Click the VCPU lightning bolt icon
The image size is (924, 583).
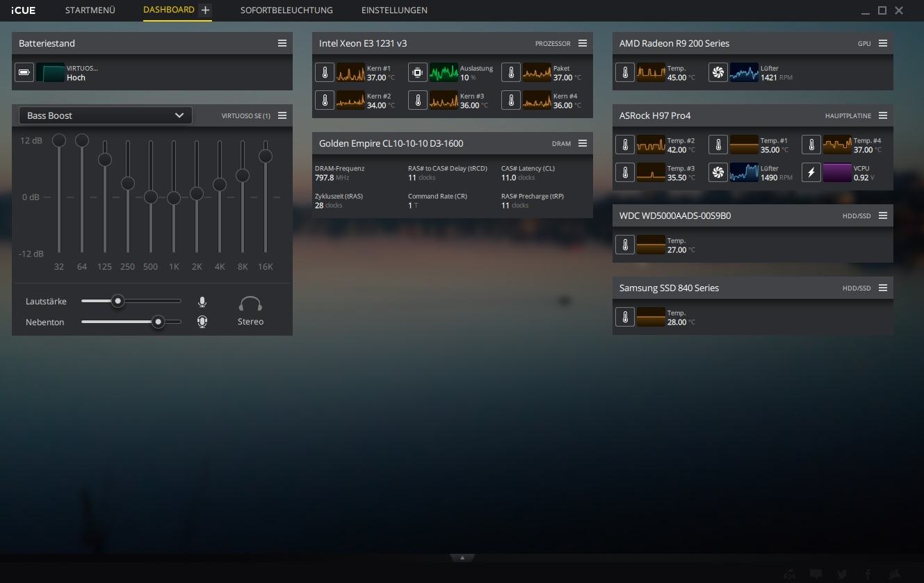tap(811, 172)
